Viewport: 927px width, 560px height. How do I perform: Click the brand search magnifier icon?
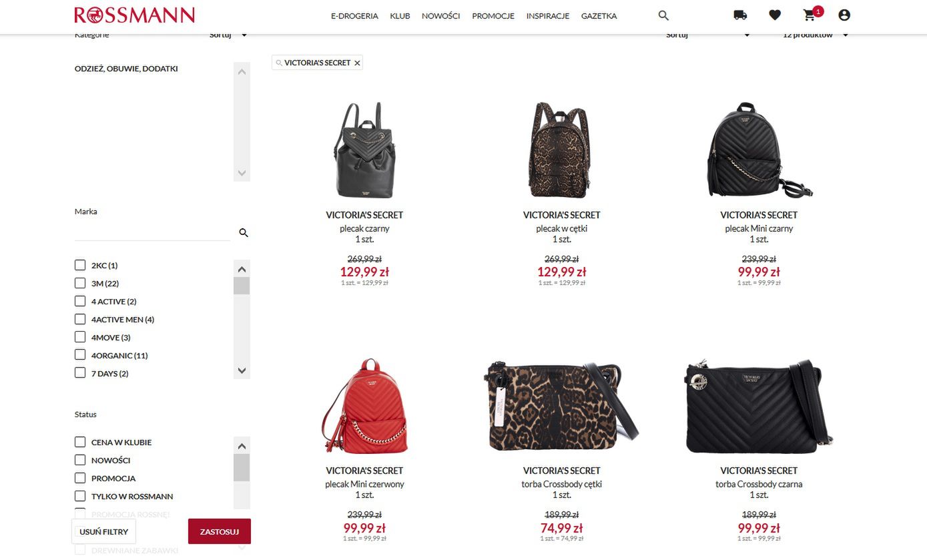point(244,233)
